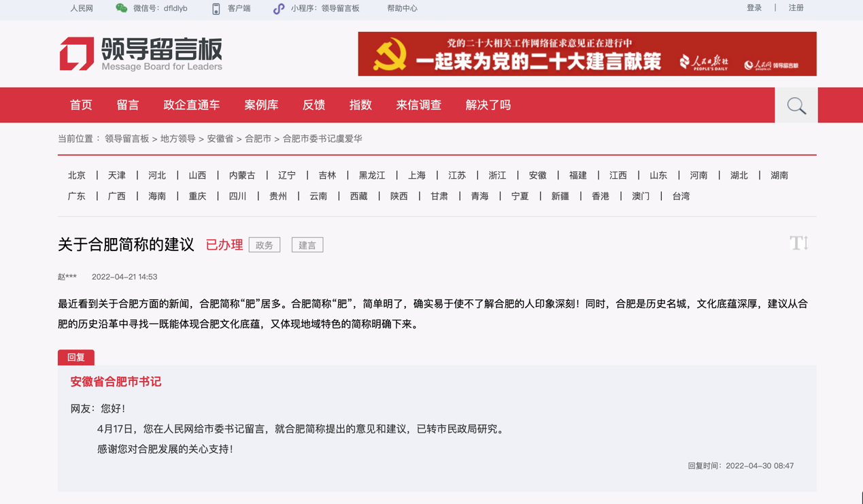Click the text size adjust icon

pos(800,242)
